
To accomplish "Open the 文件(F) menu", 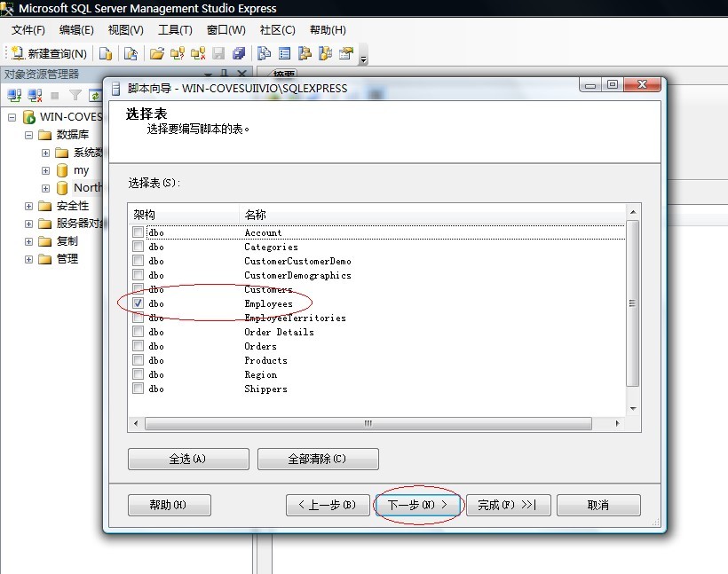I will point(28,30).
